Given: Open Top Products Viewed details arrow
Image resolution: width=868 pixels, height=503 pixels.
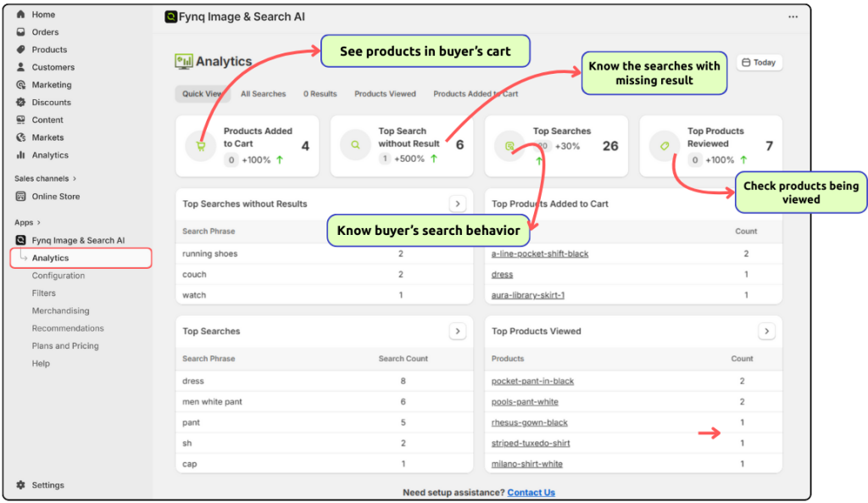Looking at the screenshot, I should click(x=766, y=332).
